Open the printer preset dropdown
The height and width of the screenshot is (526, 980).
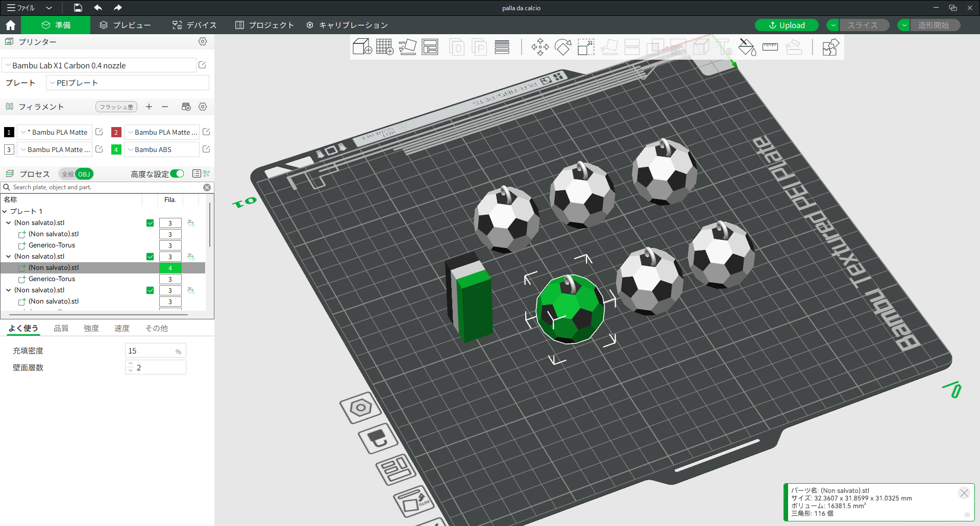click(99, 65)
